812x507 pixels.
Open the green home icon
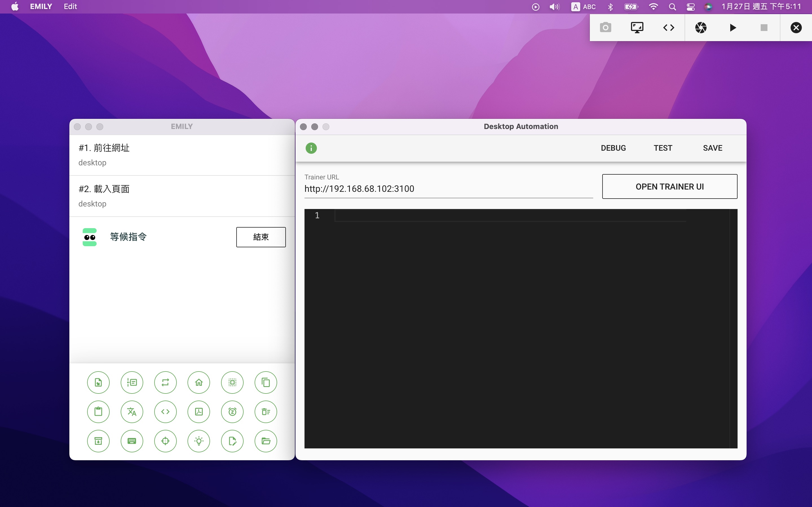pyautogui.click(x=199, y=382)
